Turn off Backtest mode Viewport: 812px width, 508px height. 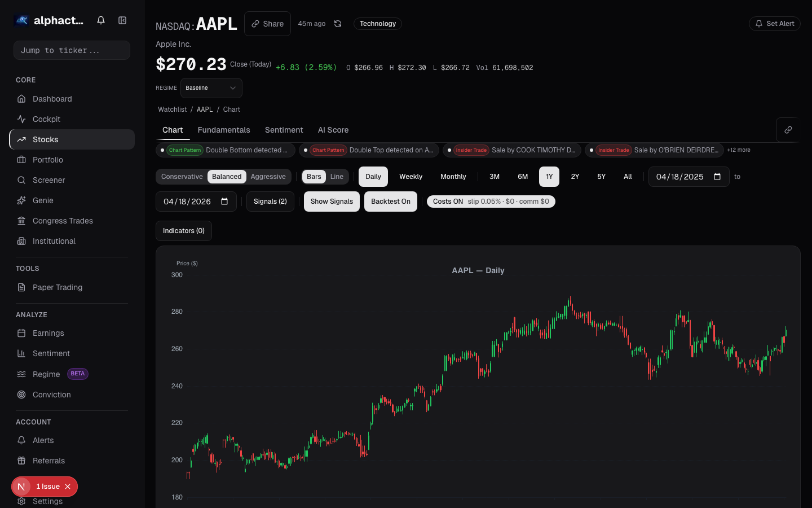(x=390, y=201)
